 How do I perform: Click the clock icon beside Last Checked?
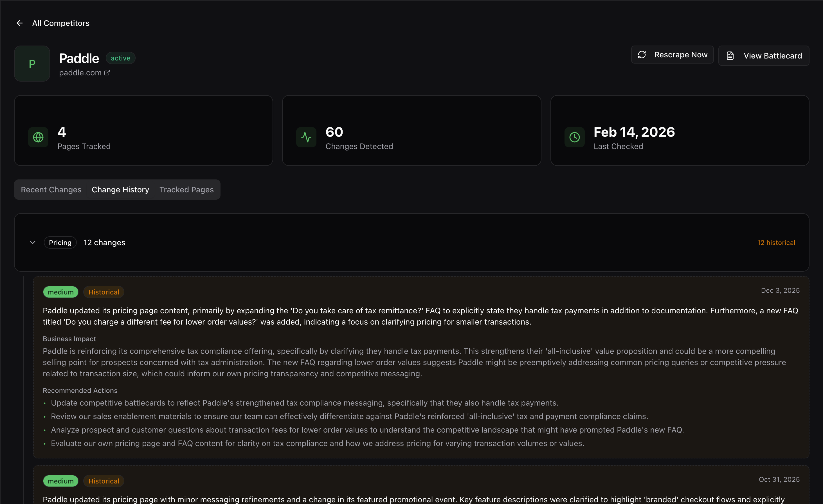pos(574,137)
